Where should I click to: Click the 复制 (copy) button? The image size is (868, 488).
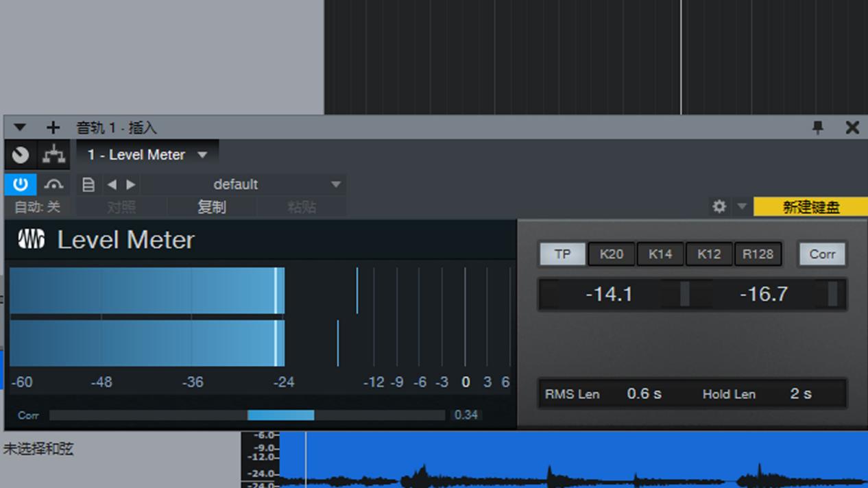(211, 207)
